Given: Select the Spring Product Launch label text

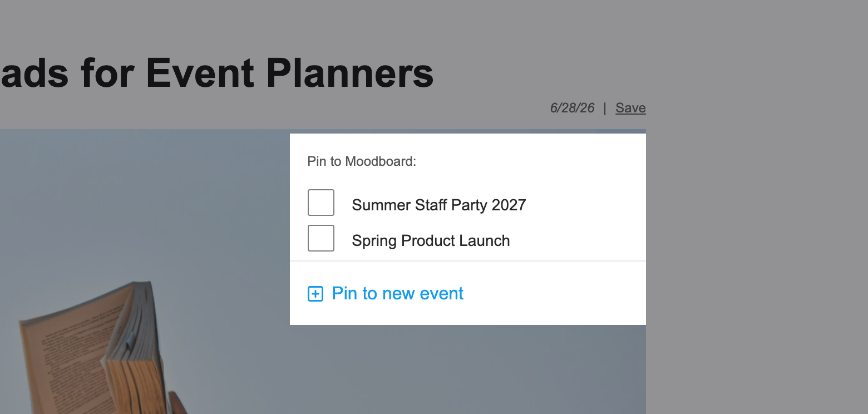Looking at the screenshot, I should [x=431, y=240].
